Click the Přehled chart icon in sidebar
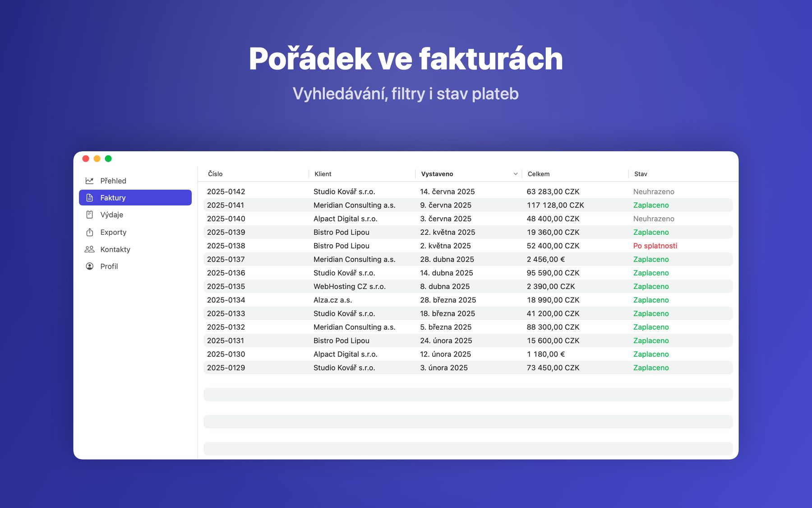Image resolution: width=812 pixels, height=508 pixels. click(89, 181)
